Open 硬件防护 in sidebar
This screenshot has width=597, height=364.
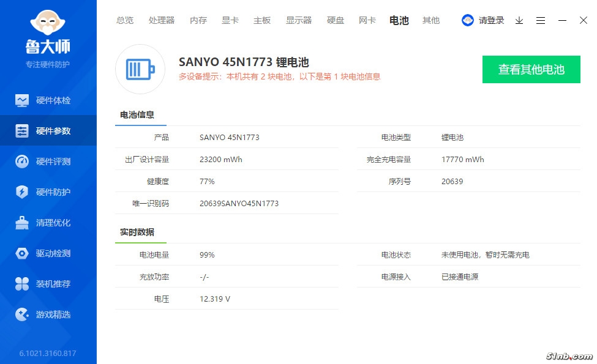click(x=53, y=191)
